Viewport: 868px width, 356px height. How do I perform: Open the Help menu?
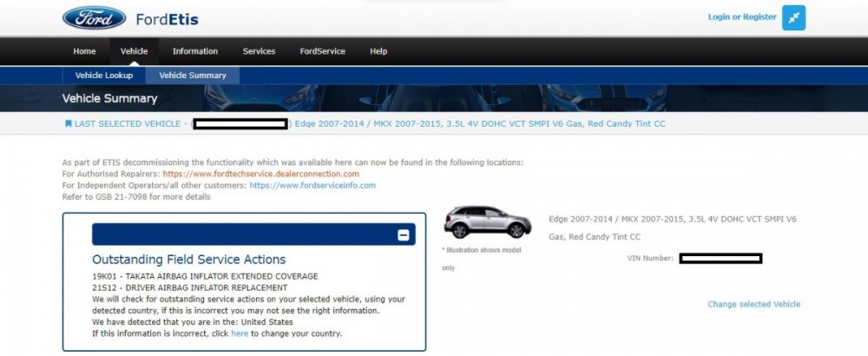tap(378, 51)
